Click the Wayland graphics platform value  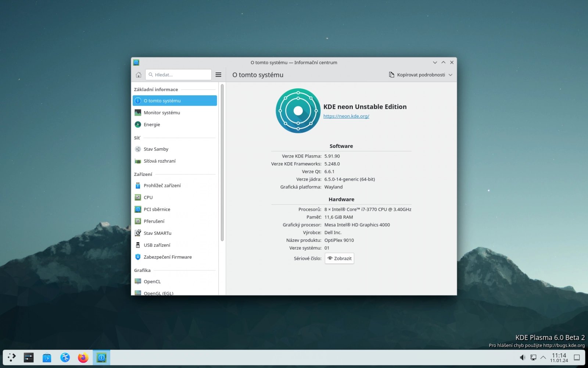coord(333,187)
